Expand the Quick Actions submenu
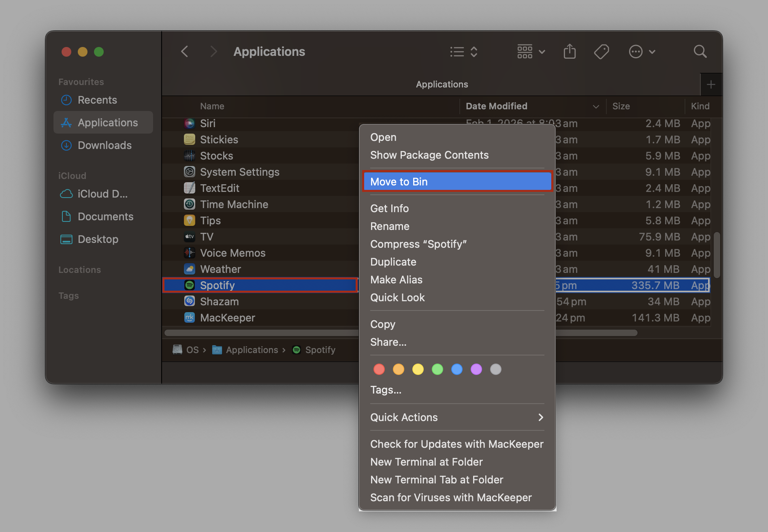This screenshot has width=768, height=532. click(457, 417)
